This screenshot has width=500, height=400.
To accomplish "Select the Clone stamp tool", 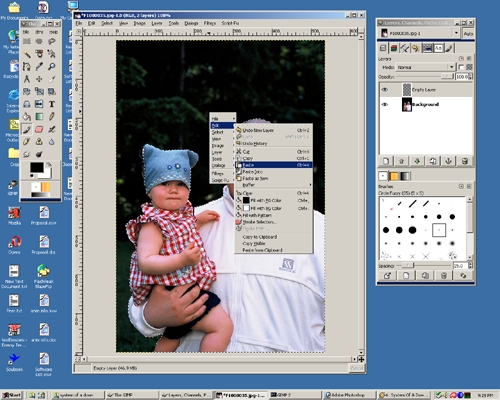I will pos(39,142).
